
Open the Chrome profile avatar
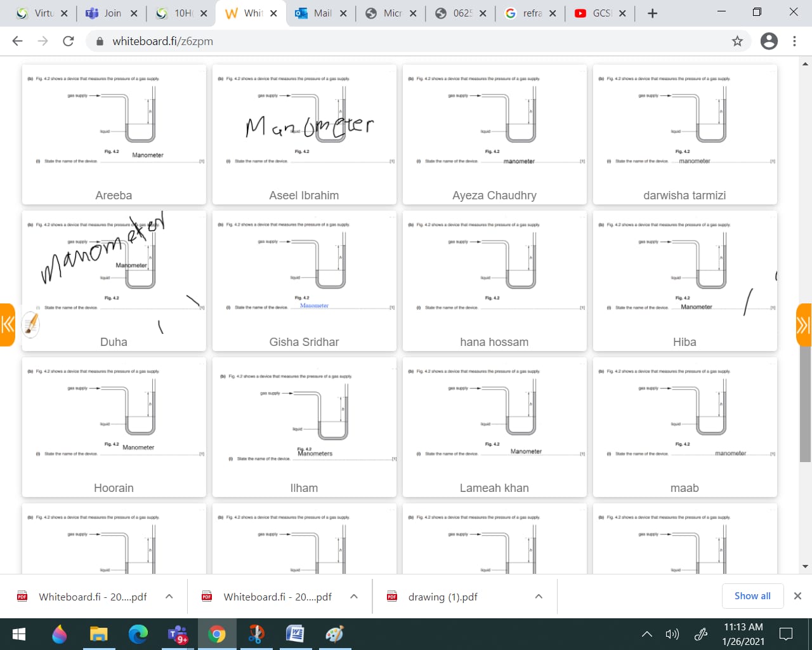pyautogui.click(x=769, y=40)
